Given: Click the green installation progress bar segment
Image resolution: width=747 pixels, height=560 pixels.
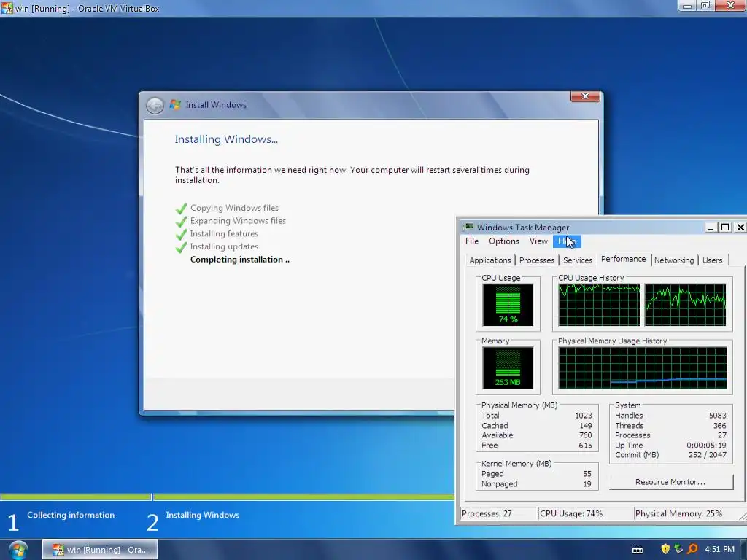Looking at the screenshot, I should [304, 497].
